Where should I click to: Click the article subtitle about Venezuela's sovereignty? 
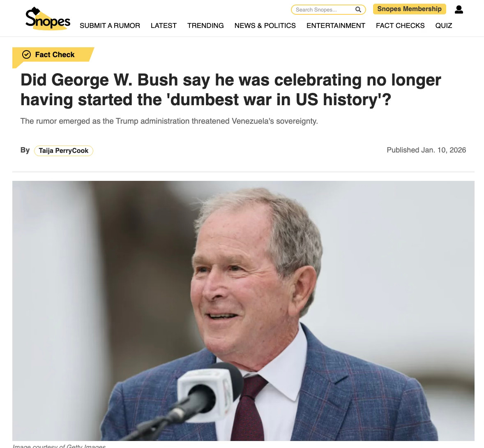(x=169, y=121)
